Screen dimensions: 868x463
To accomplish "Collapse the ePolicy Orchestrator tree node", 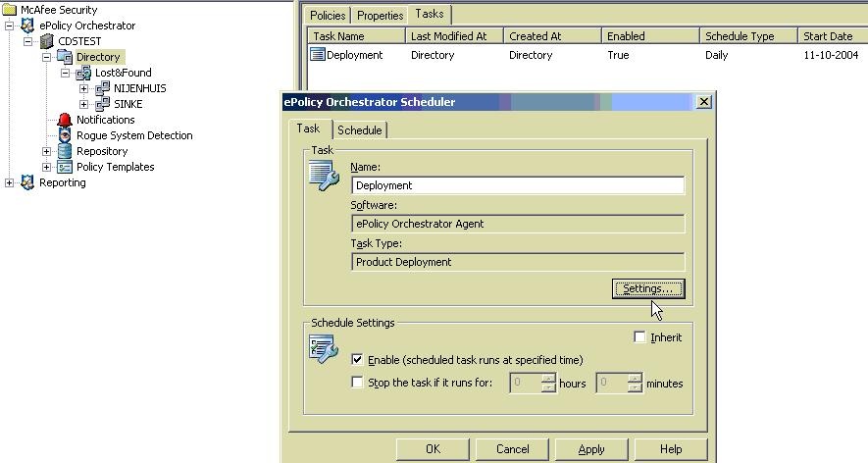I will [10, 26].
